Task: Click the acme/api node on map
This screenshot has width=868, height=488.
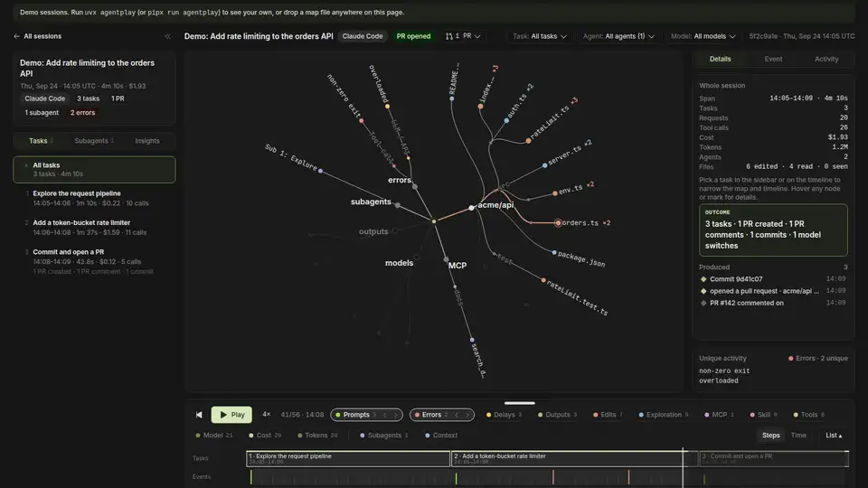Action: [471, 208]
